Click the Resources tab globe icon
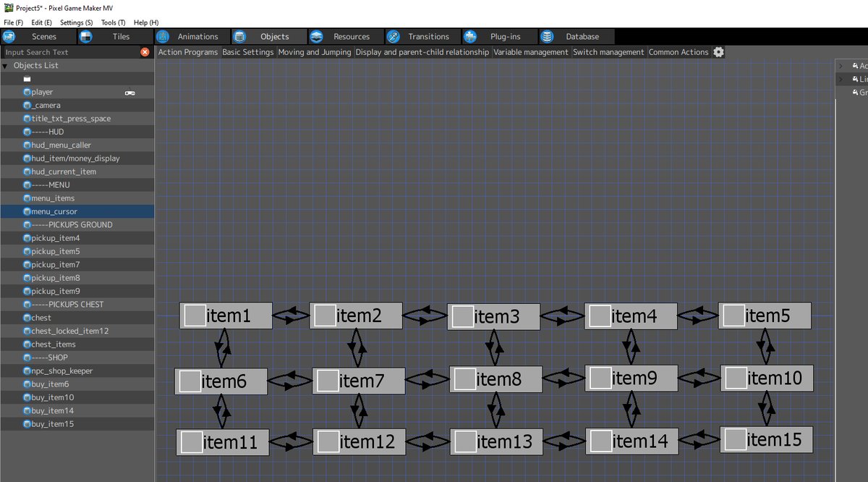The image size is (868, 482). pos(315,35)
